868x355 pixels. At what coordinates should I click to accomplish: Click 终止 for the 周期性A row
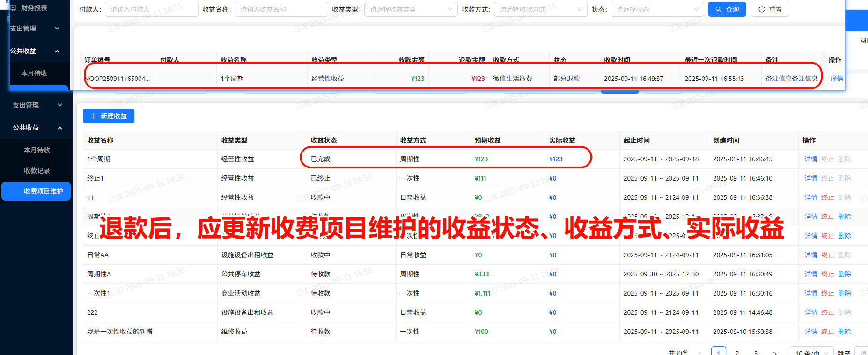point(827,274)
